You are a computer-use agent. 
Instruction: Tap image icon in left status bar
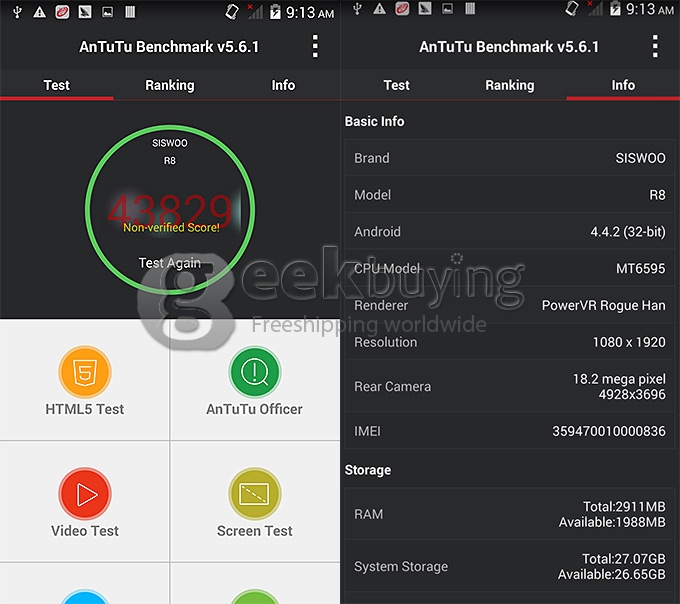[x=107, y=12]
